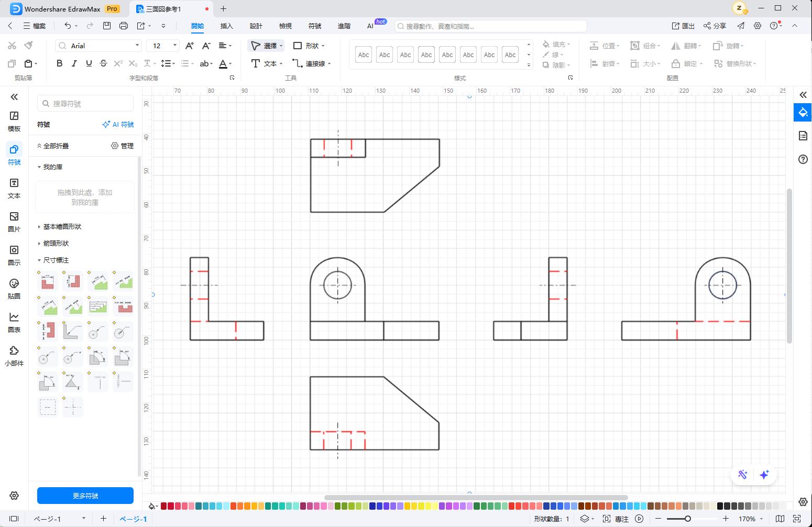Click the 匯出 export button

pos(683,26)
